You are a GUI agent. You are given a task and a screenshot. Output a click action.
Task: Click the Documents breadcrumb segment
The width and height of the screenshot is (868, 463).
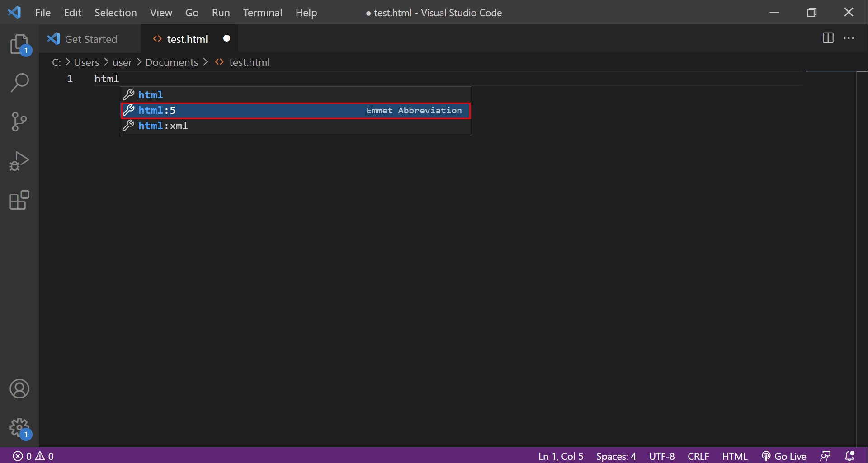click(171, 62)
